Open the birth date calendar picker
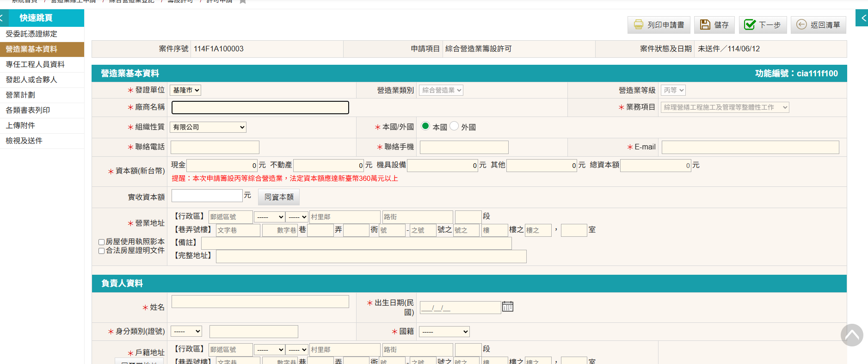The width and height of the screenshot is (868, 364). (508, 307)
